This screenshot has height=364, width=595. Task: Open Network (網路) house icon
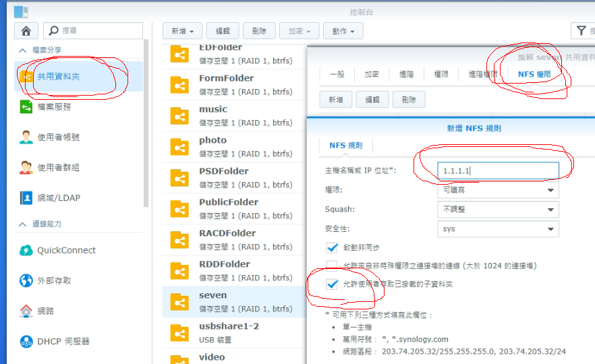[x=26, y=311]
